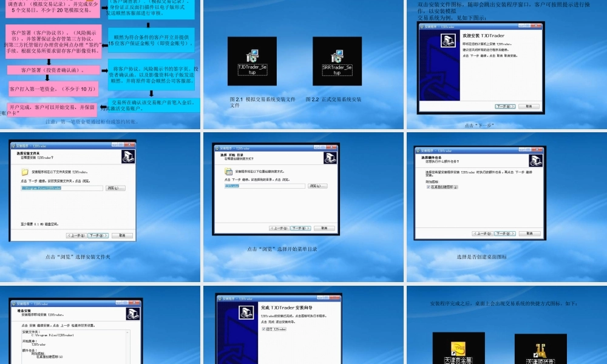Click the folder icon in the install folder dialog
Viewport: 607px width, 364px height.
[x=25, y=172]
